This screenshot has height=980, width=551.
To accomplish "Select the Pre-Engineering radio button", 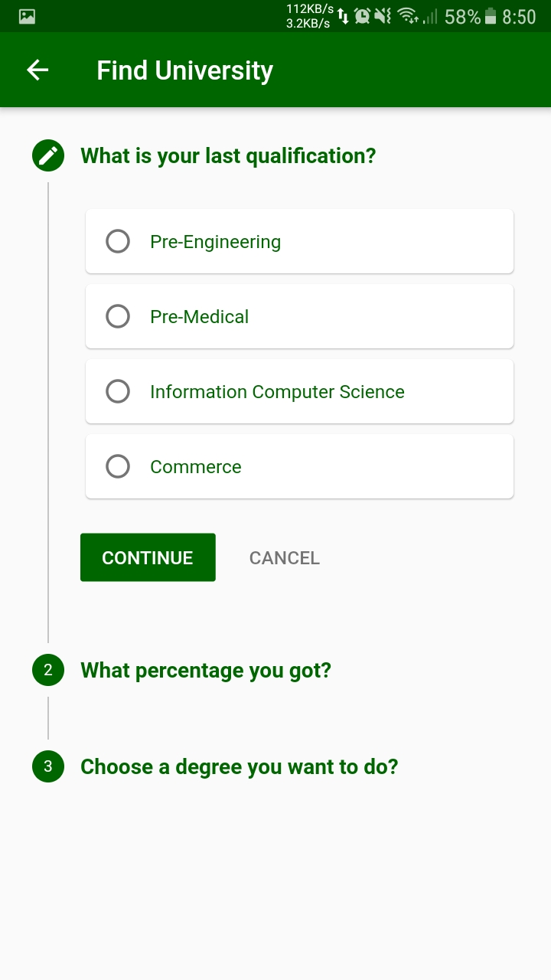I will (x=118, y=242).
